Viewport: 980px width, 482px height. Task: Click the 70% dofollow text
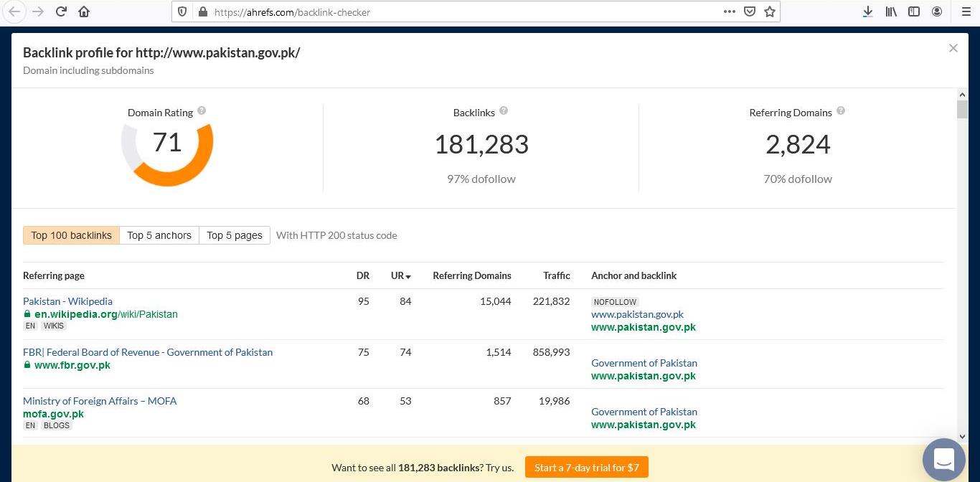(798, 179)
